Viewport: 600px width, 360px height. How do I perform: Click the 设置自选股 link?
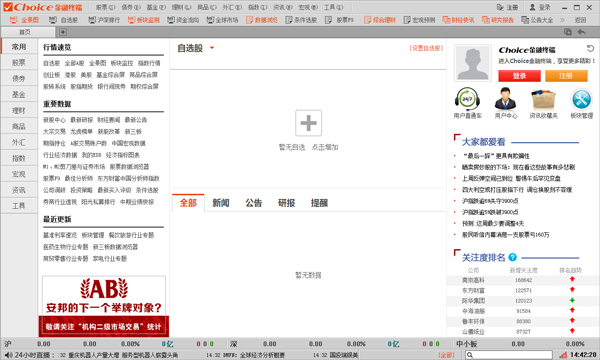point(426,48)
